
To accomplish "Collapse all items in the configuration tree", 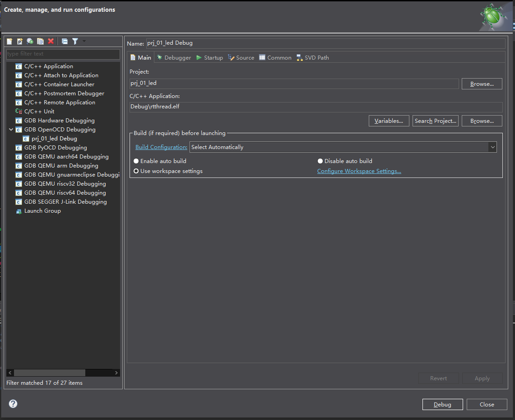I will tap(64, 41).
